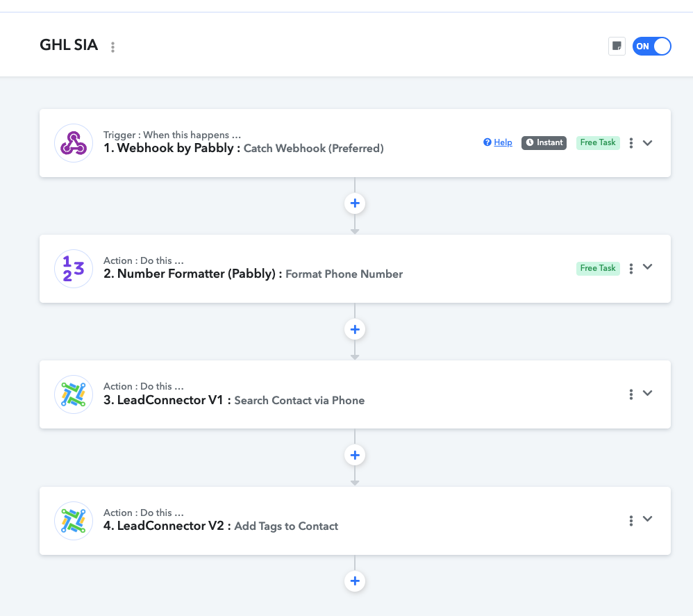Expand the Search Contact via Phone step

[647, 393]
